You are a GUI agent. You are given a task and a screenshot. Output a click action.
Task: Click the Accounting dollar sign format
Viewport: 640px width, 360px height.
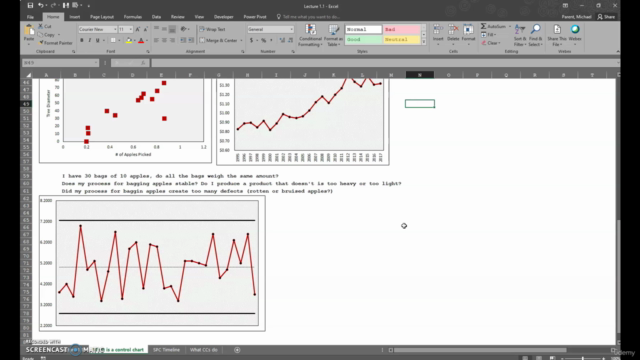tap(251, 40)
